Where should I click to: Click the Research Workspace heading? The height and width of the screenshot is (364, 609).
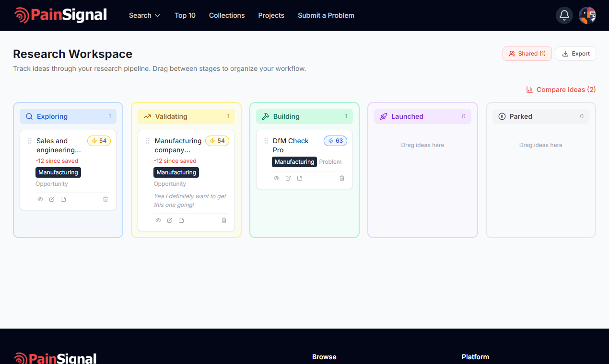point(72,54)
